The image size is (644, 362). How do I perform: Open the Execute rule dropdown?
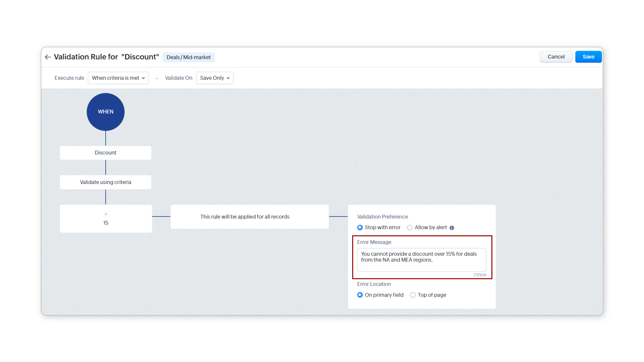pyautogui.click(x=118, y=78)
